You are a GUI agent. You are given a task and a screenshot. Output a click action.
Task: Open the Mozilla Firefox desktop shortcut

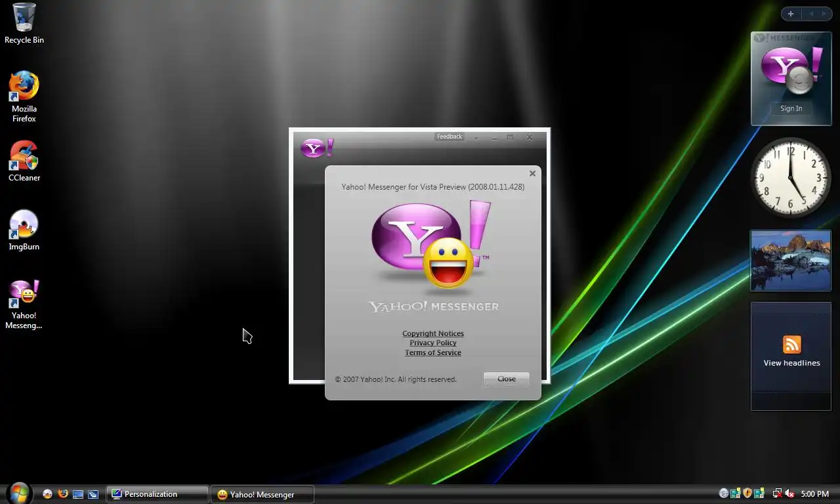[x=24, y=96]
